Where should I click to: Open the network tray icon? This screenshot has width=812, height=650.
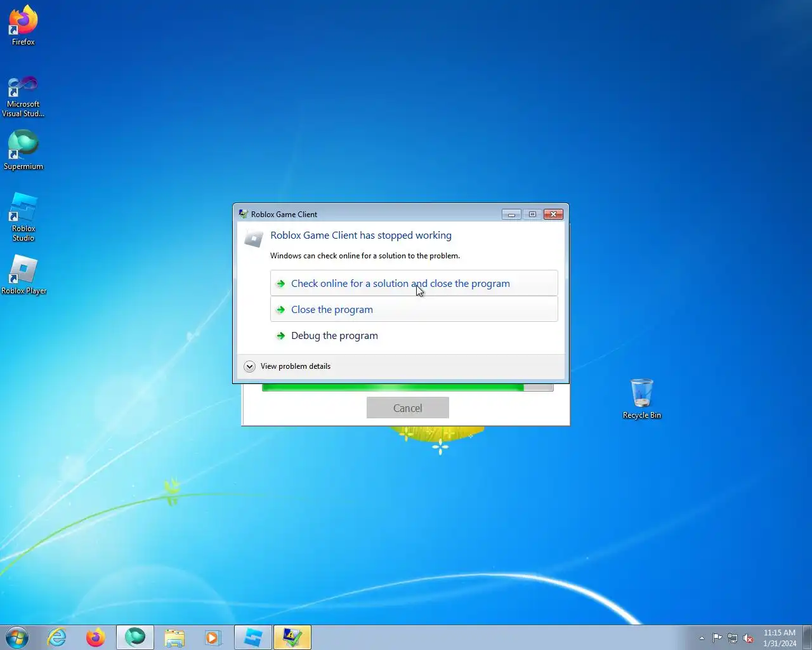pos(733,638)
